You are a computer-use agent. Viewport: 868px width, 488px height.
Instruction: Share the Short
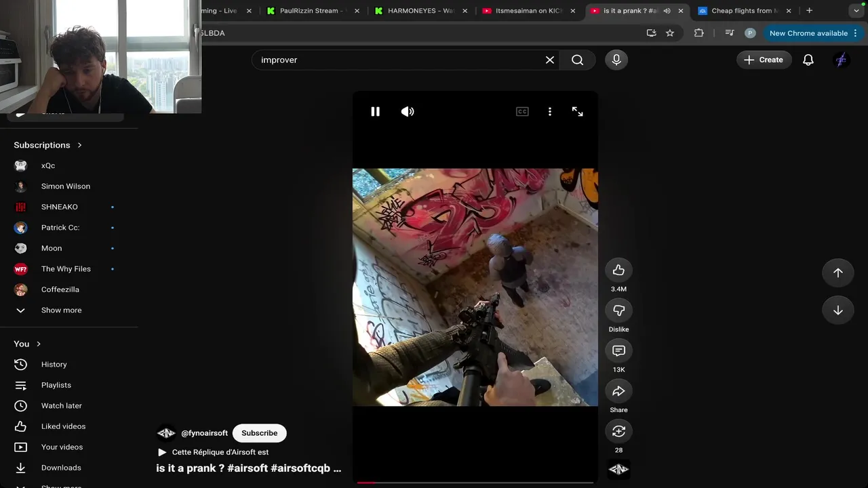point(618,391)
